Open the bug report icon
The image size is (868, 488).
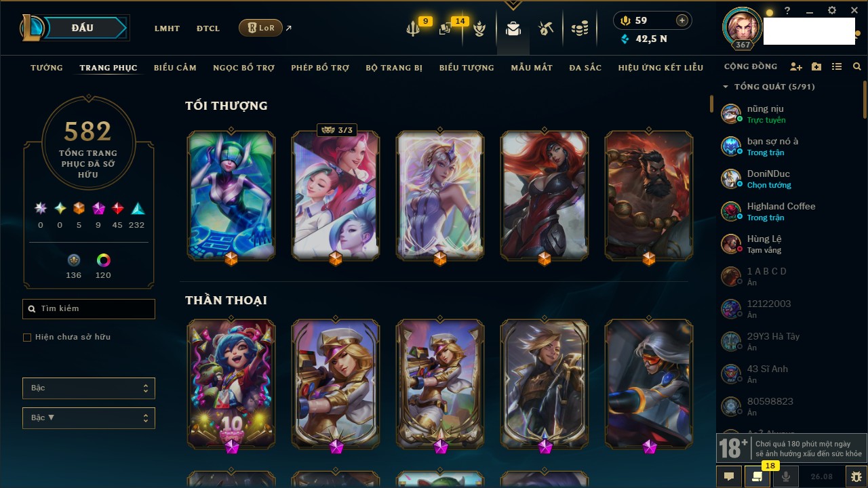coord(856,476)
